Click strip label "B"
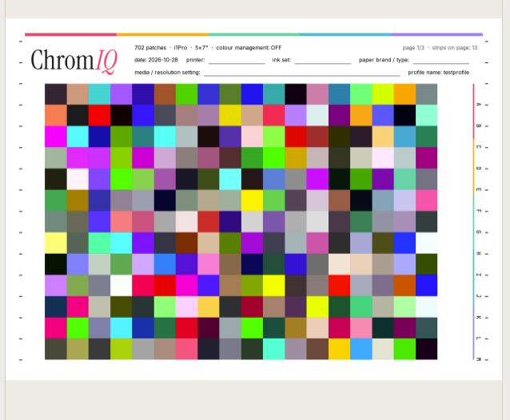The image size is (510, 420). pyautogui.click(x=479, y=125)
